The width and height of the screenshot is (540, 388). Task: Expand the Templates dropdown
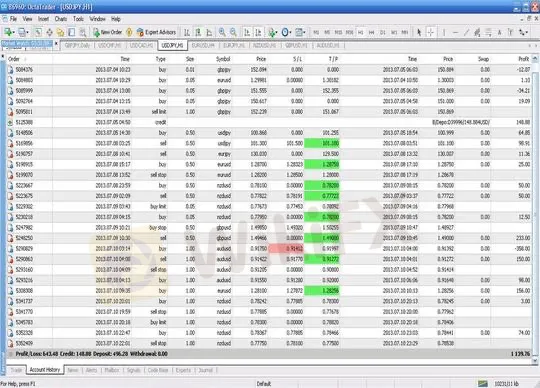pyautogui.click(x=301, y=32)
